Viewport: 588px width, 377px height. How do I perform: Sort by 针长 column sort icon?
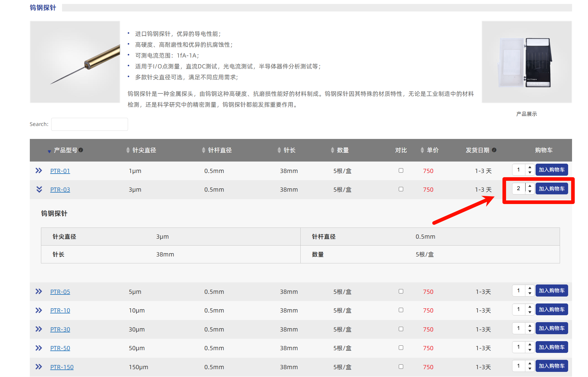(x=279, y=150)
